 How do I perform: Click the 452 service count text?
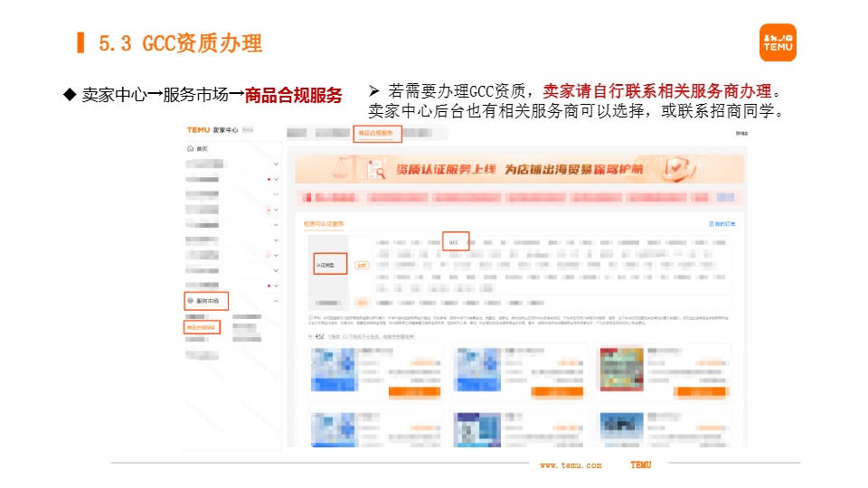click(319, 337)
